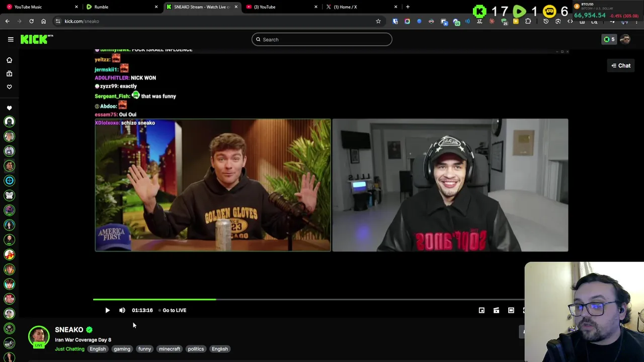Open the mini player mode icon

(481, 310)
